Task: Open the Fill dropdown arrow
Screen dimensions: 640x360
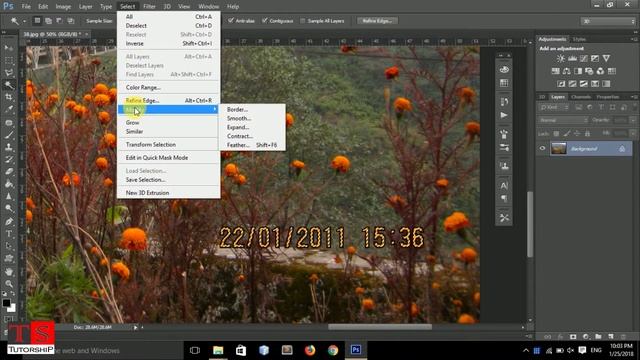Action: click(x=633, y=133)
